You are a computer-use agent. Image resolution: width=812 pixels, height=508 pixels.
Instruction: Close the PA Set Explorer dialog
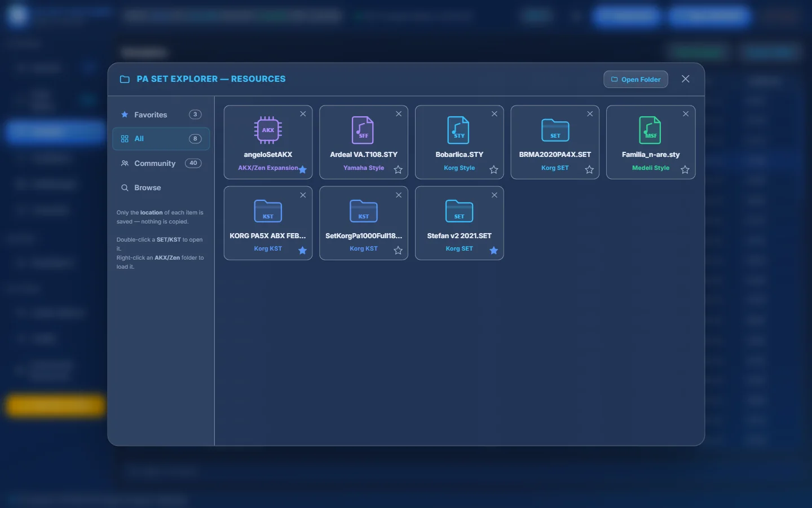point(686,79)
